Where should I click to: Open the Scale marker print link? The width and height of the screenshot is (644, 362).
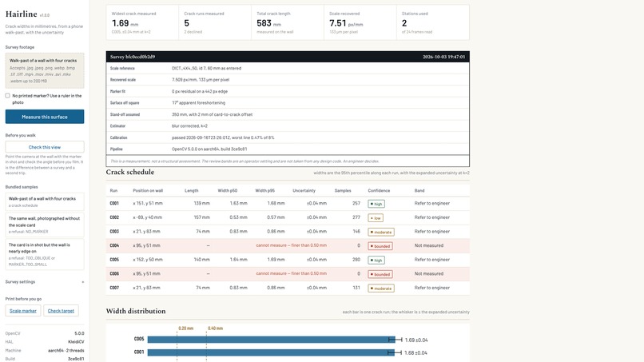coord(23,311)
